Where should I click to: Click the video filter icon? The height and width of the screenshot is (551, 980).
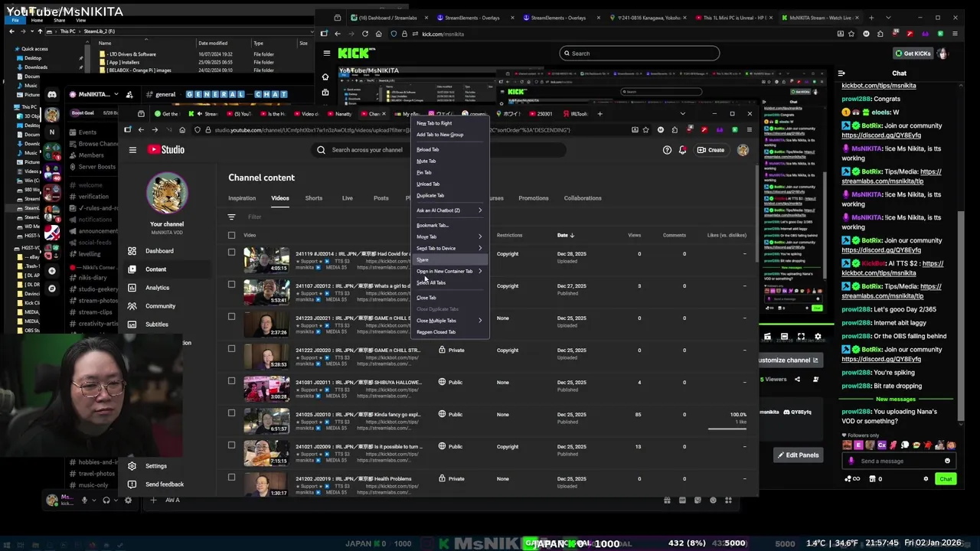click(231, 217)
